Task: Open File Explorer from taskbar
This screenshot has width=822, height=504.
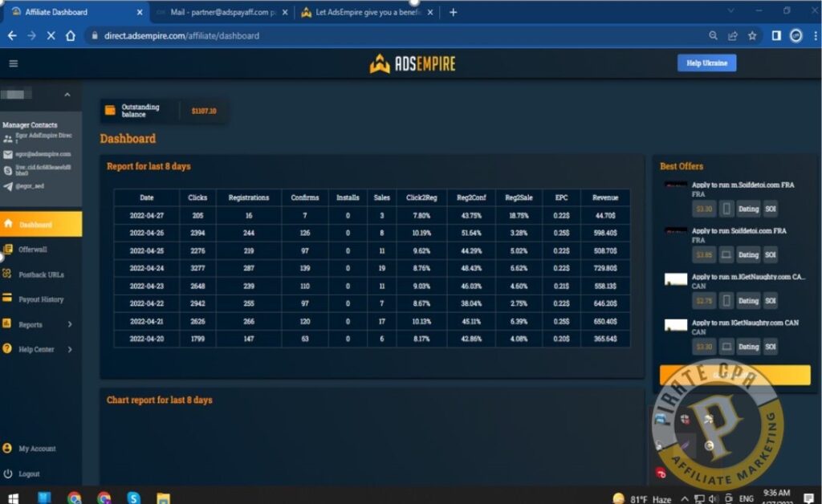Action: [163, 498]
